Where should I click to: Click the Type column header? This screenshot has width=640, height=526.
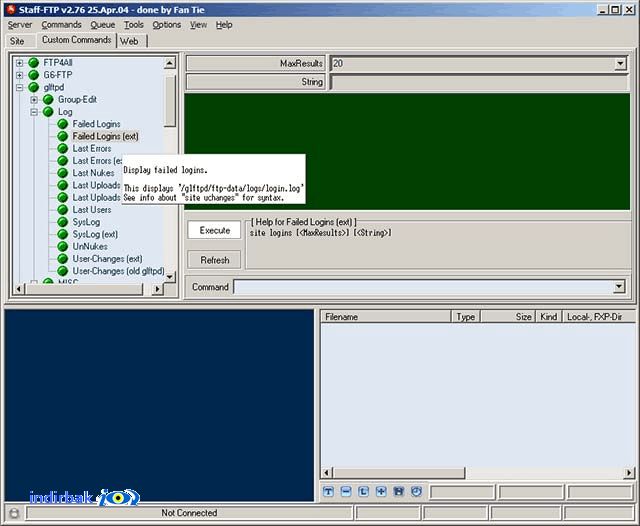pyautogui.click(x=466, y=317)
